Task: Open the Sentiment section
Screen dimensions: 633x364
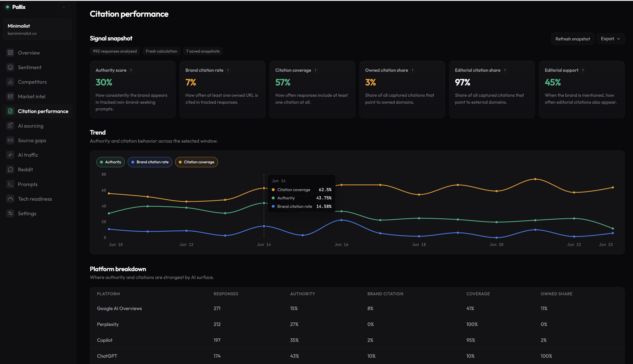Action: (37, 67)
